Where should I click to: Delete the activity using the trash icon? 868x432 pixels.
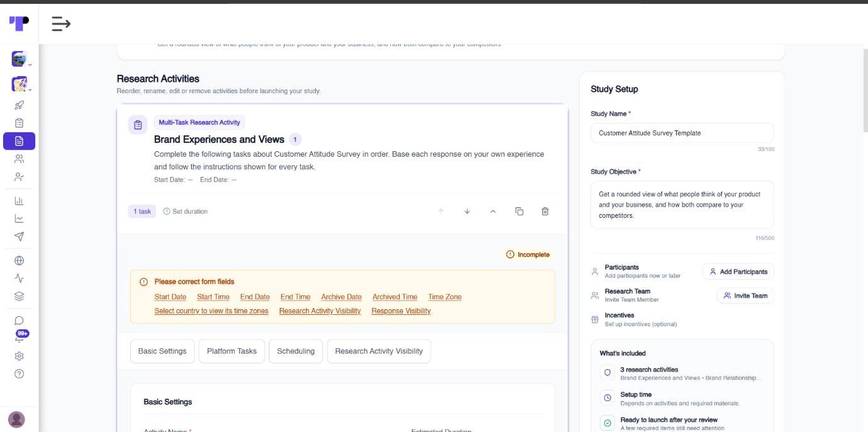point(545,212)
